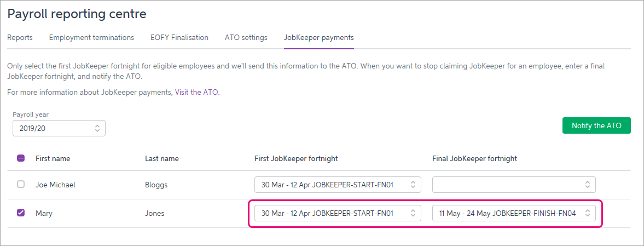Go to ATO settings tab
Image resolution: width=644 pixels, height=246 pixels.
pyautogui.click(x=246, y=38)
